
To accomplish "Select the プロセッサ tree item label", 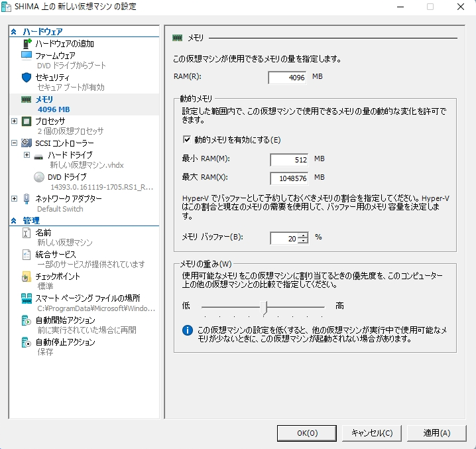I will coord(50,121).
